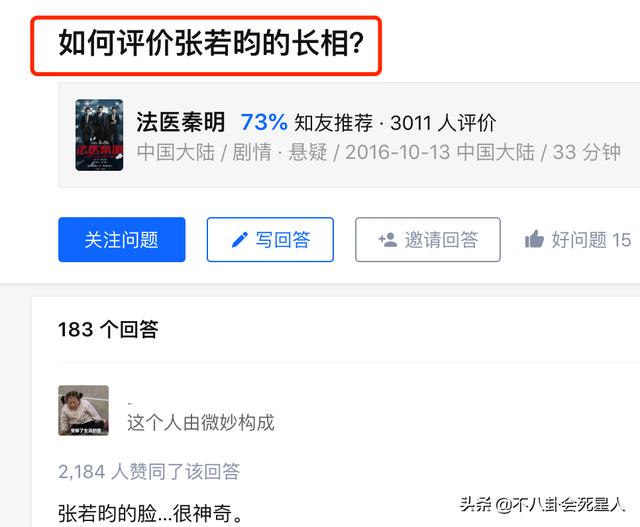
Task: Click the 好问题 15 label
Action: [x=591, y=240]
